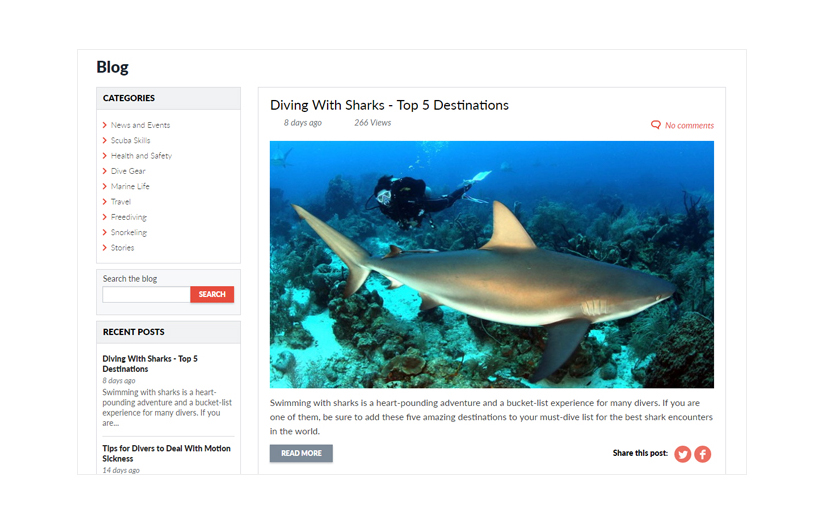Image resolution: width=825 pixels, height=525 pixels.
Task: Click the red SEARCH button
Action: (x=212, y=294)
